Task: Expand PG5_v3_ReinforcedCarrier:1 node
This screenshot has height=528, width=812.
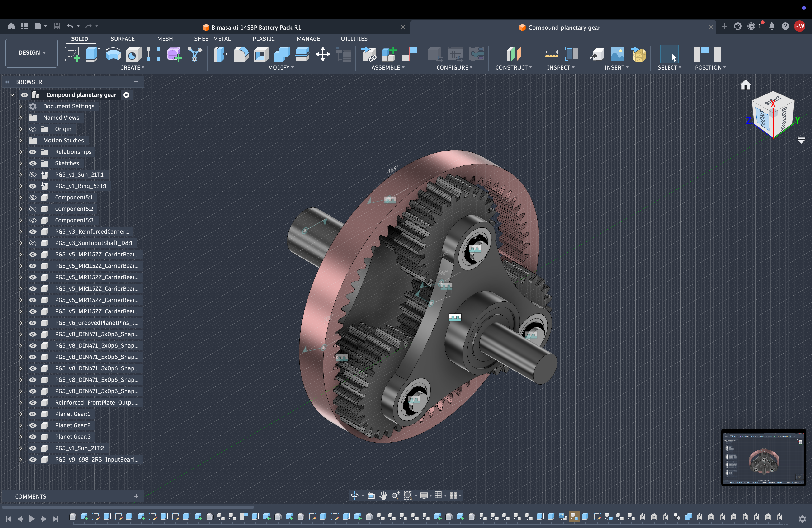Action: pos(21,232)
